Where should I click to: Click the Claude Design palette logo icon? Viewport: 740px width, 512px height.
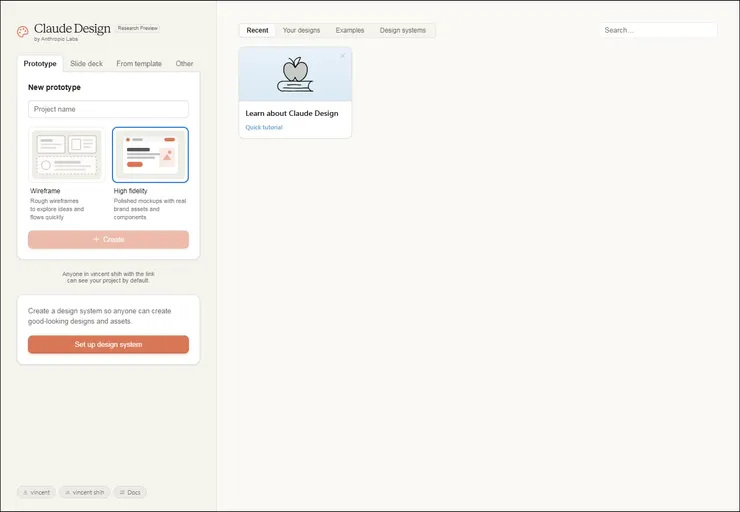pos(23,32)
